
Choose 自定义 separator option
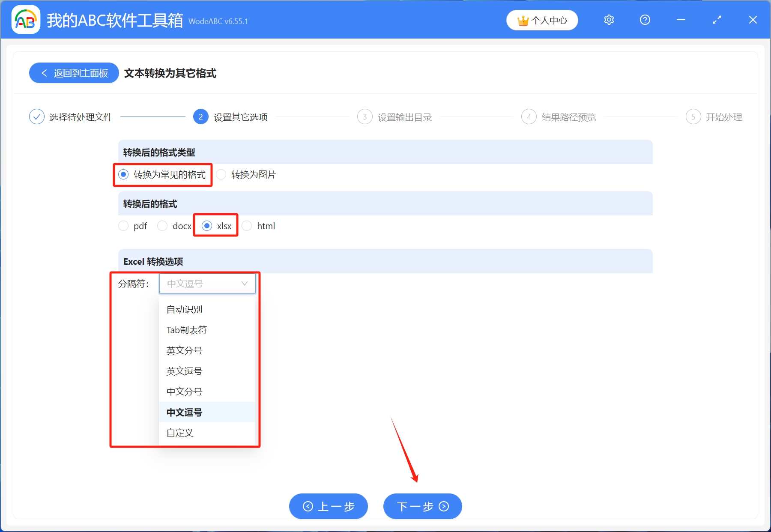tap(179, 433)
